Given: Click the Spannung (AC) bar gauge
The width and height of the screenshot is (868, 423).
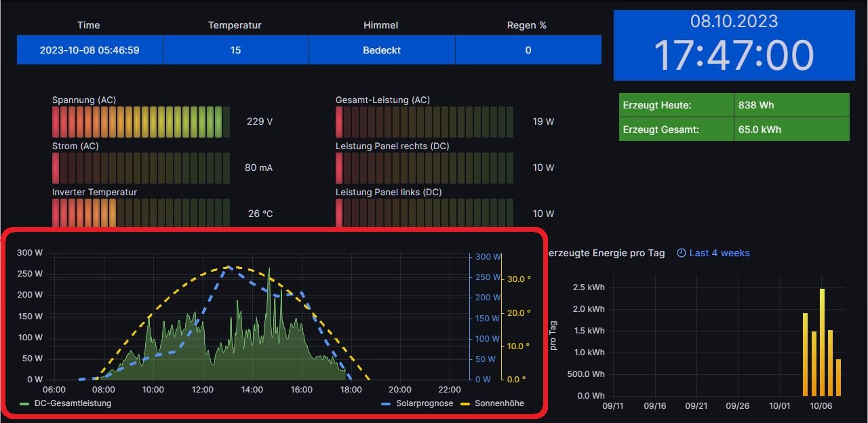Looking at the screenshot, I should click(141, 122).
